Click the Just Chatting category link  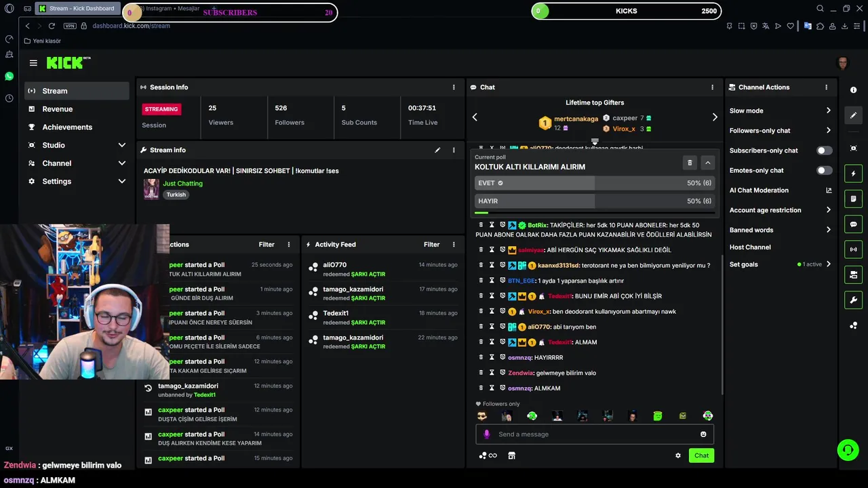[x=182, y=184]
